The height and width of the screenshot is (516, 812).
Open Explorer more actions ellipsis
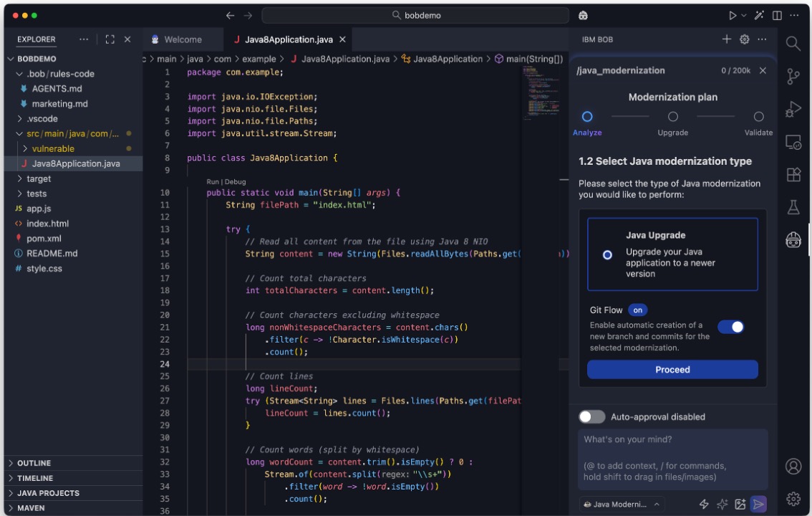(x=83, y=39)
